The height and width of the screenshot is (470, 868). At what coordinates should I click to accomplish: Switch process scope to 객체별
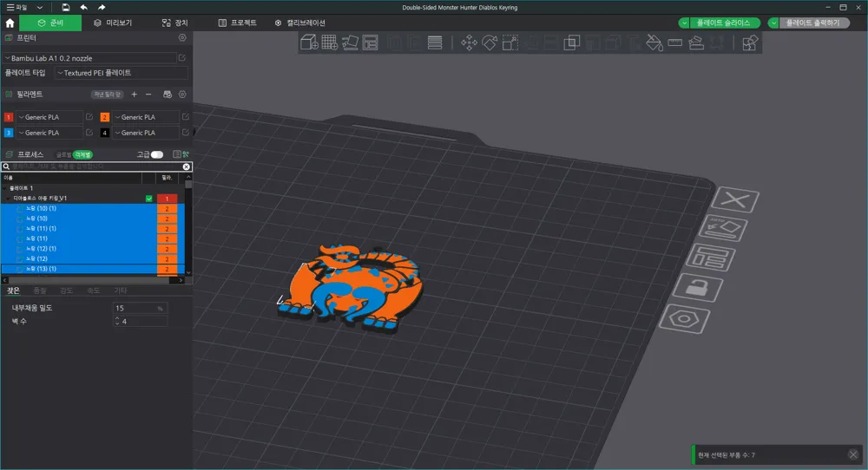[82, 155]
